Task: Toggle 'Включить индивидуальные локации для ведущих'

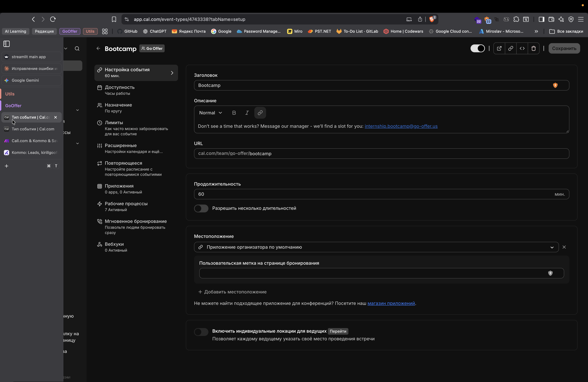Action: [201, 332]
